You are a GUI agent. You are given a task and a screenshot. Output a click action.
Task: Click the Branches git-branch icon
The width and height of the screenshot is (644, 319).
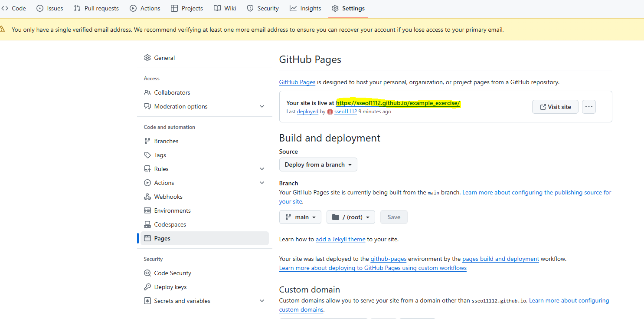(x=147, y=141)
